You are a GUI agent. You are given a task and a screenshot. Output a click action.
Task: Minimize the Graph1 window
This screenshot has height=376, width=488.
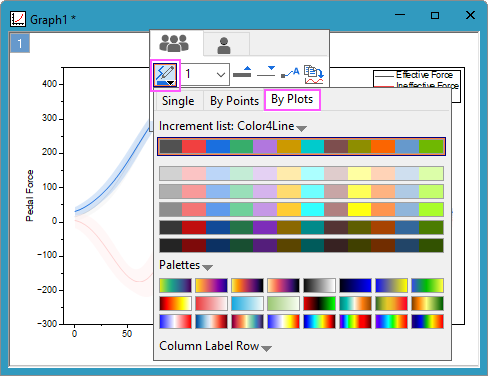[400, 15]
